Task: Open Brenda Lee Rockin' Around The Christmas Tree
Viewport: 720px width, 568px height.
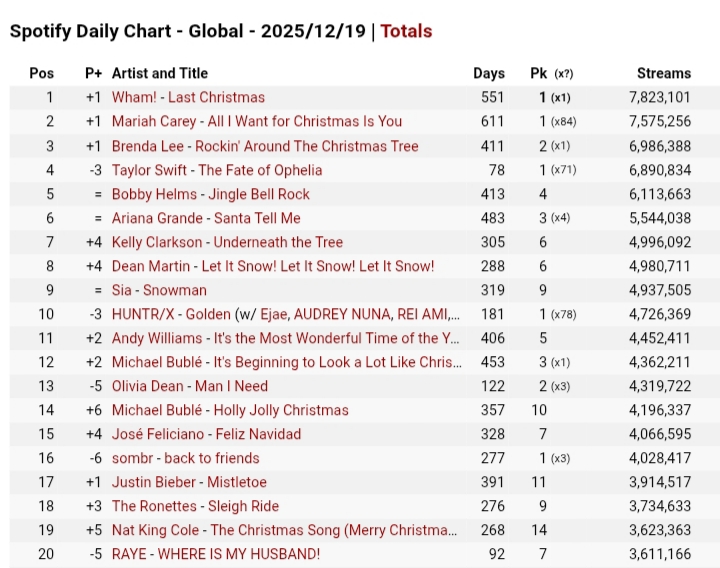Action: pyautogui.click(x=264, y=146)
